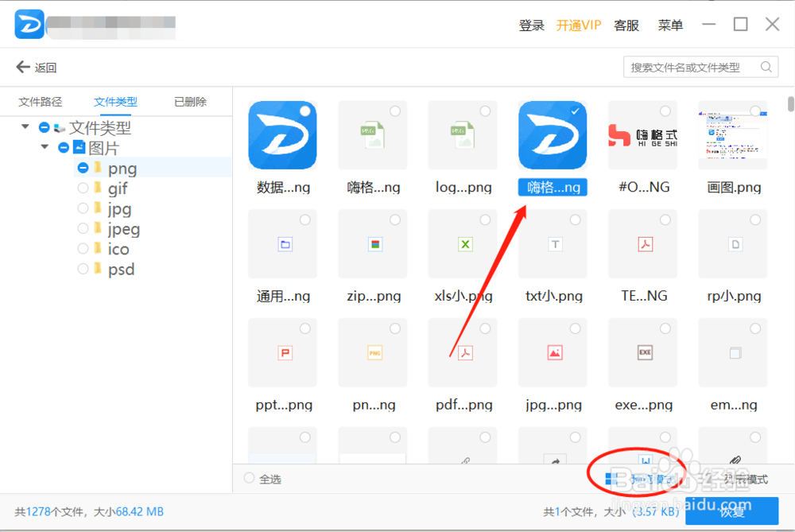Screen dimensions: 795x532
Task: Click the 通用...ng folder file icon
Action: [285, 244]
